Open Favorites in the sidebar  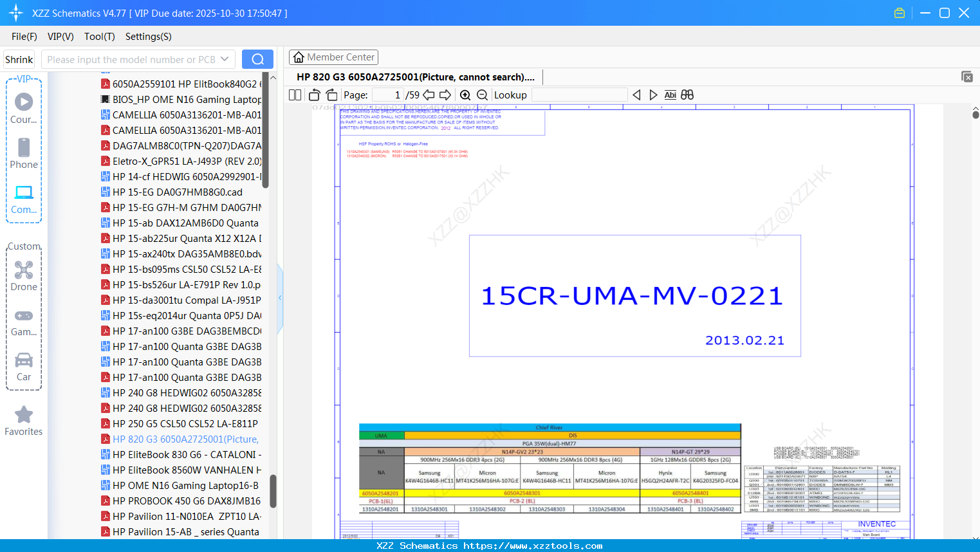(24, 421)
